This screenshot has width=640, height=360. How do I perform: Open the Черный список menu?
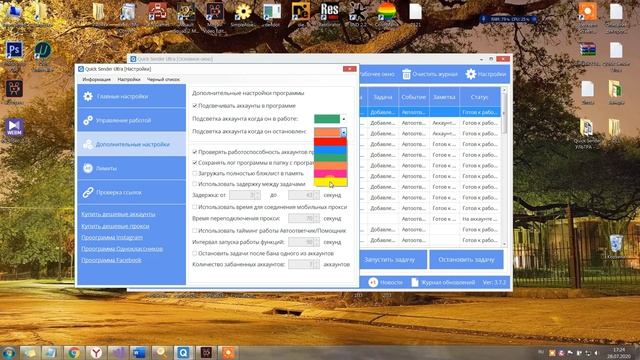point(163,80)
